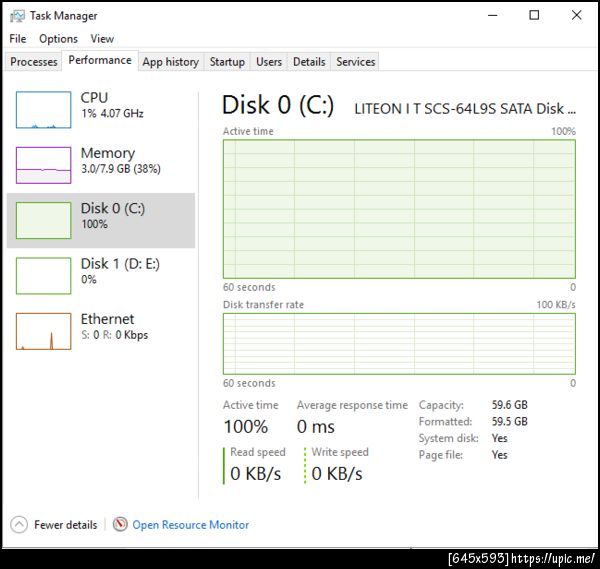
Task: Switch to the Users tab
Action: click(x=269, y=62)
